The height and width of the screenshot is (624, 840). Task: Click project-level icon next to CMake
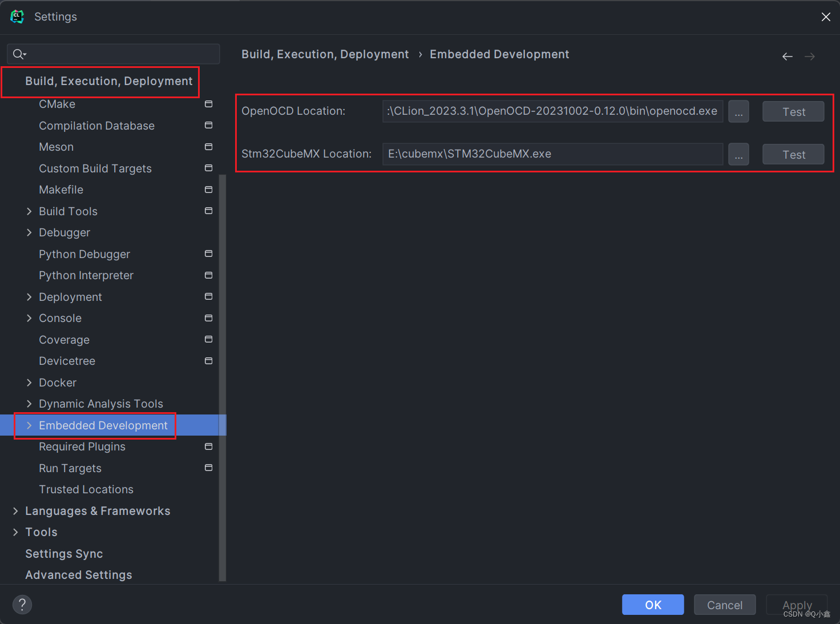coord(209,104)
